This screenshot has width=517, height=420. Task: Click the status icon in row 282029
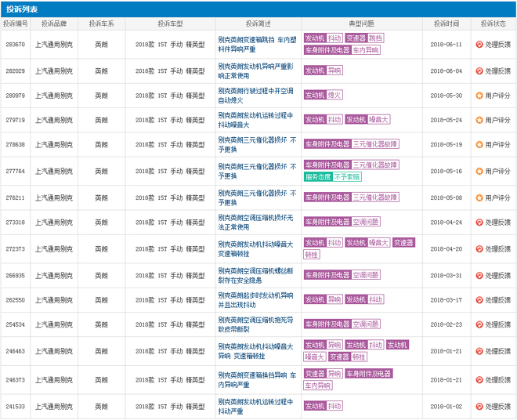pos(479,71)
